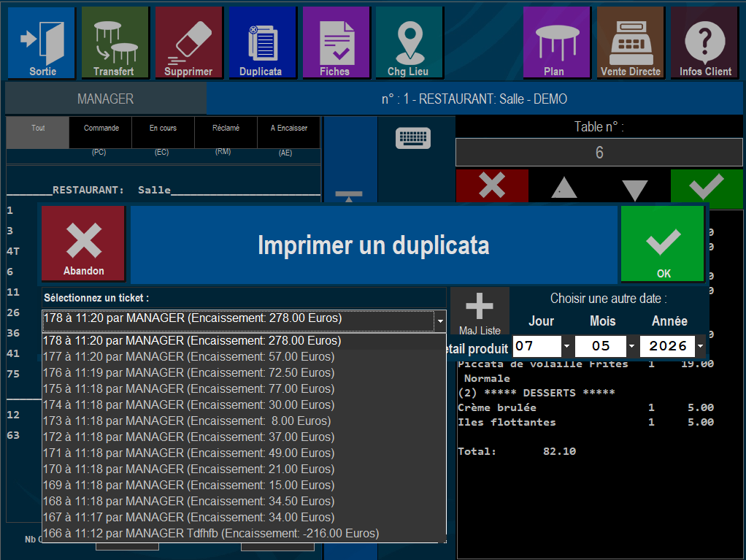746x560 pixels.
Task: Confirm duplicata with green OK button
Action: pos(662,244)
